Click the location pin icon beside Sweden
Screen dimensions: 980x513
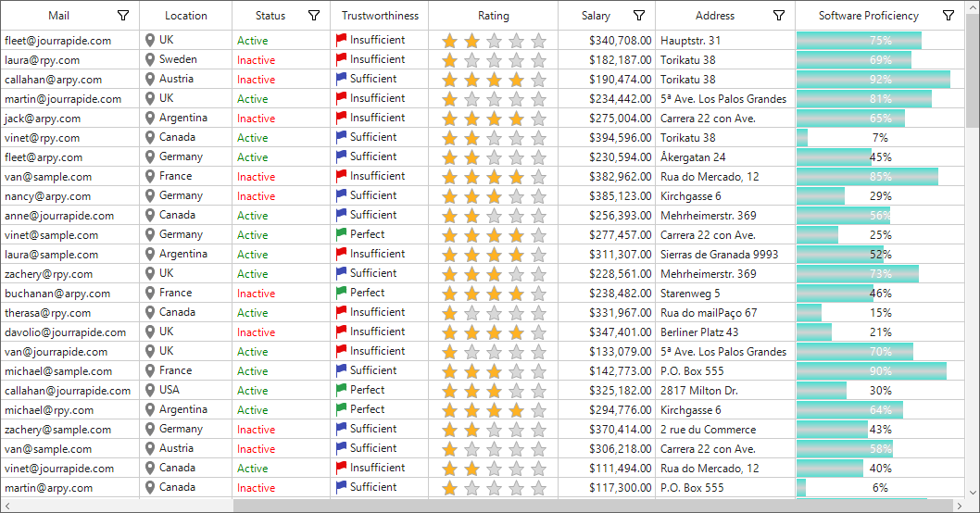[x=150, y=60]
